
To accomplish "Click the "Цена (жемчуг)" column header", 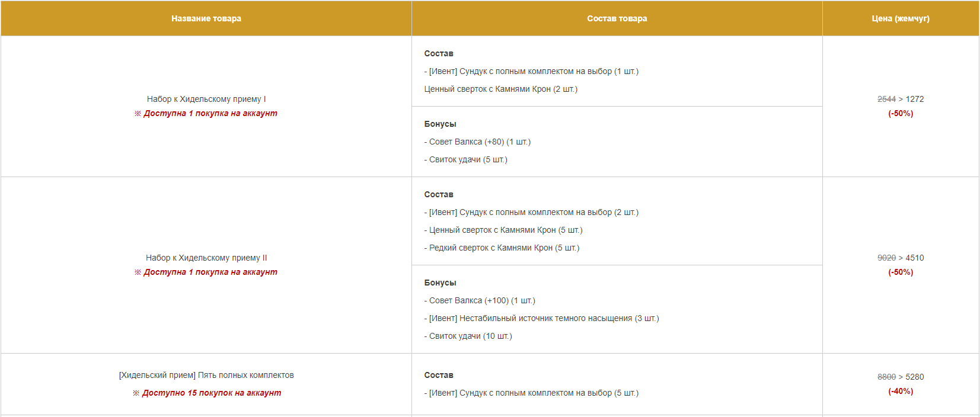I will [900, 18].
